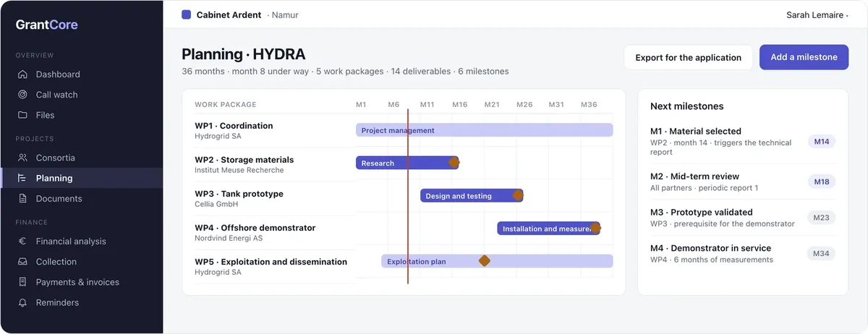This screenshot has height=334, width=868.
Task: Click the WORK PACKAGE column header
Action: (x=226, y=105)
